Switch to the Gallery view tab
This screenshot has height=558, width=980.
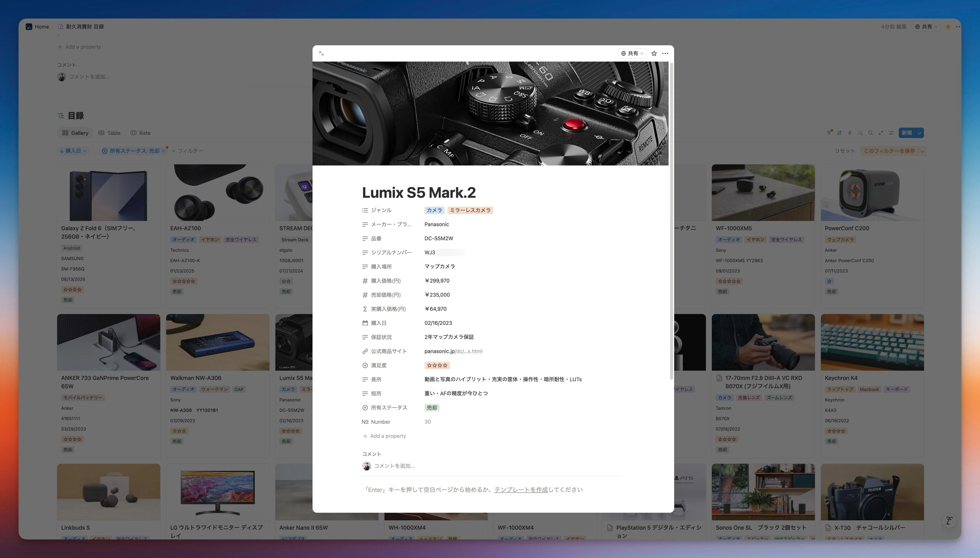coord(75,133)
